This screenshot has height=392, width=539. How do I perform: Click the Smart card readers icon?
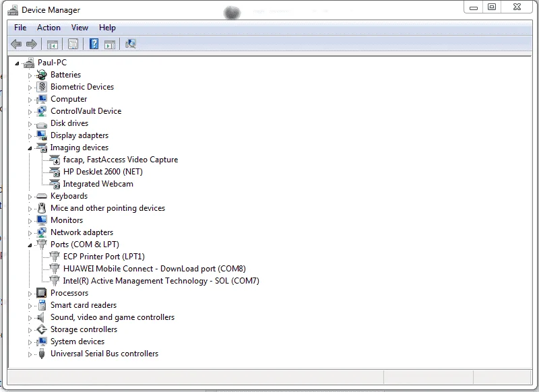(42, 305)
